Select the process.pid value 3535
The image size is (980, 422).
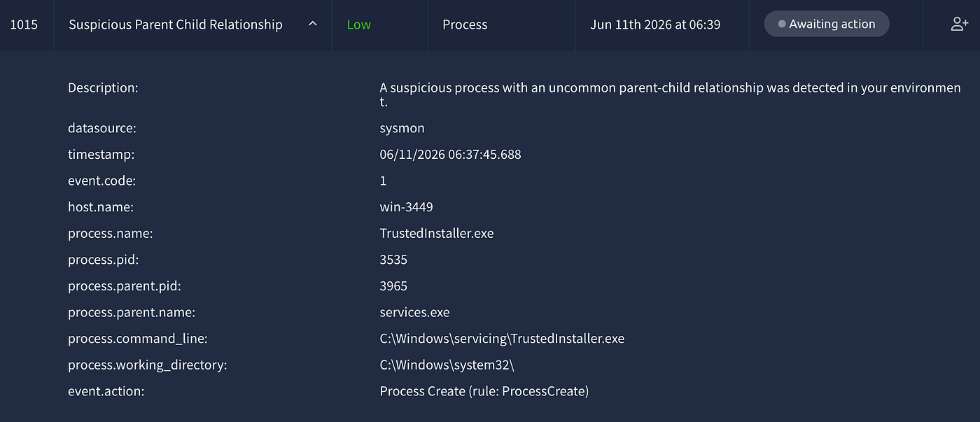pyautogui.click(x=393, y=260)
